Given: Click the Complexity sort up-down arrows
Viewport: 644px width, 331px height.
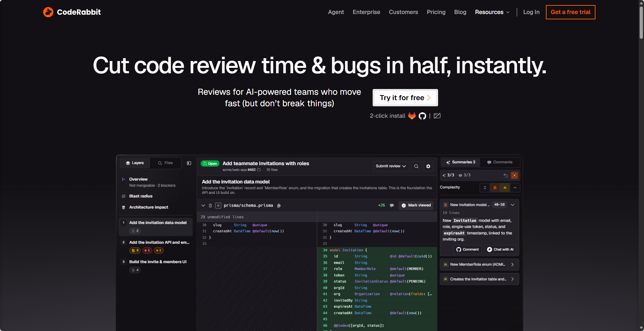Looking at the screenshot, I should click(x=485, y=187).
